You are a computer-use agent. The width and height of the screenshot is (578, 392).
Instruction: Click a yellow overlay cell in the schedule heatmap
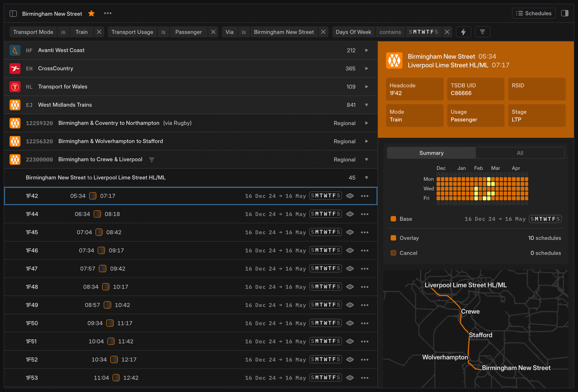489,179
